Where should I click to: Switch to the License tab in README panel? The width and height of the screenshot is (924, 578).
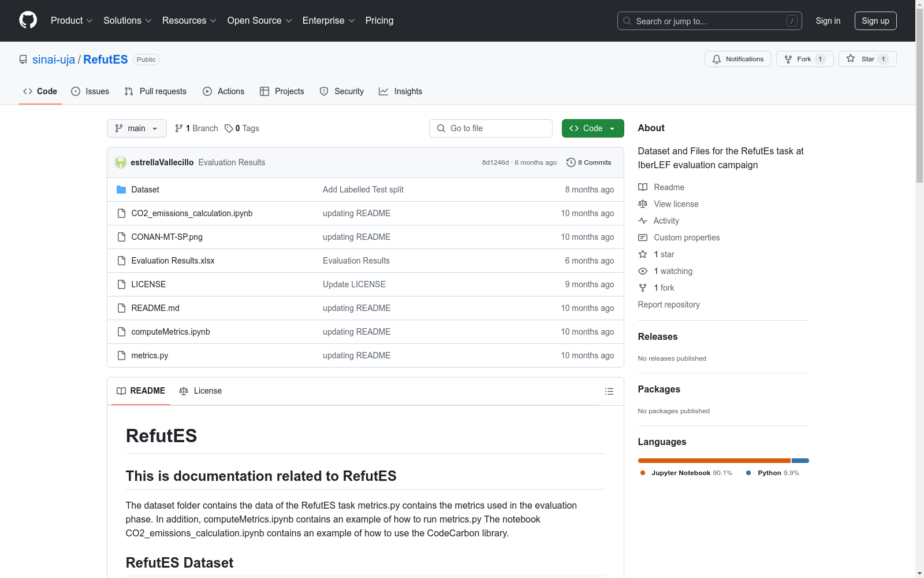tap(200, 391)
